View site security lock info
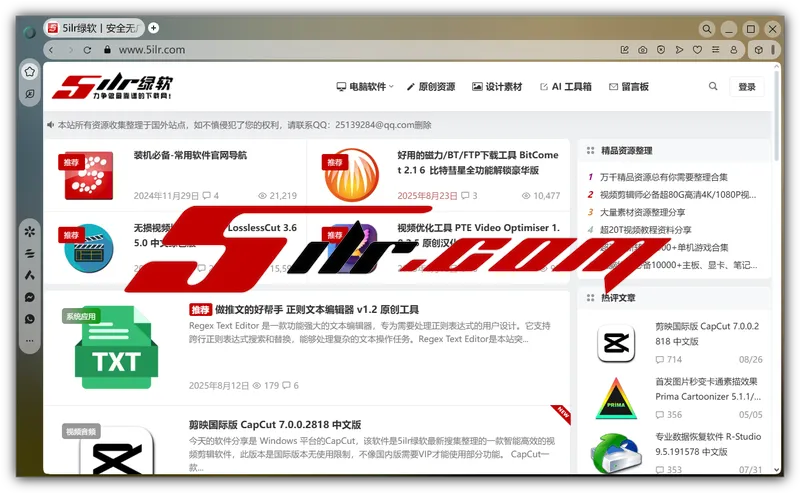800x493 pixels. [x=107, y=50]
